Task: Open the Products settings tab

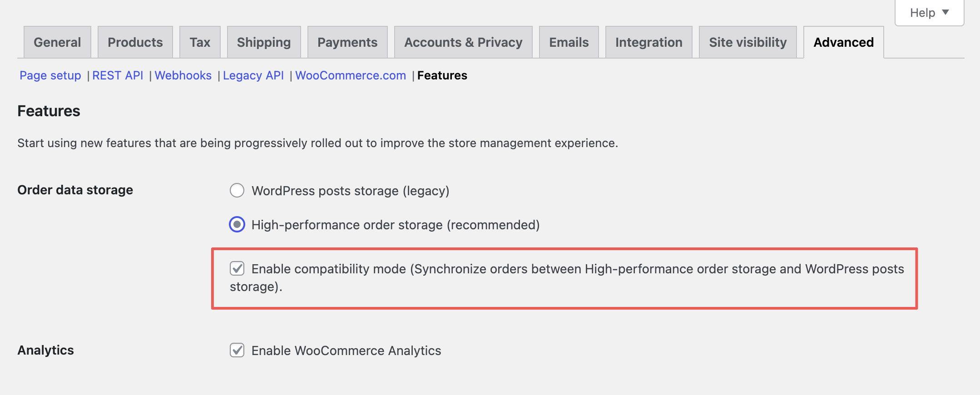Action: click(x=135, y=42)
